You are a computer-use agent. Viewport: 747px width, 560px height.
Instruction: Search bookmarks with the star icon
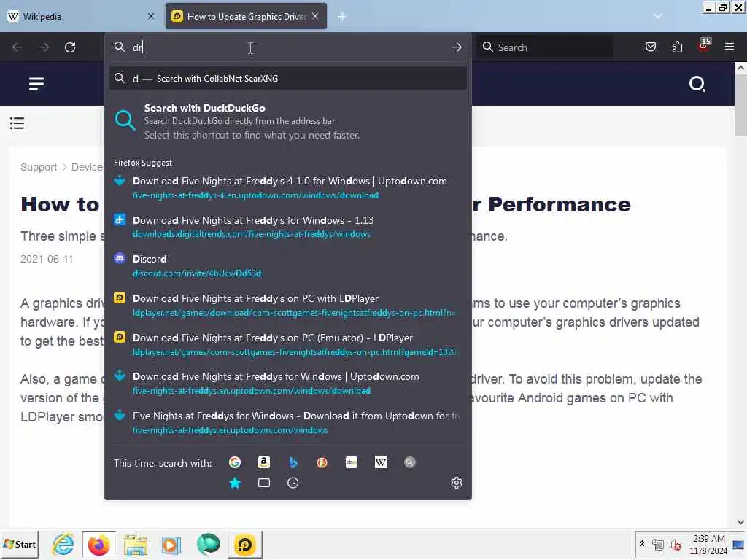click(235, 483)
